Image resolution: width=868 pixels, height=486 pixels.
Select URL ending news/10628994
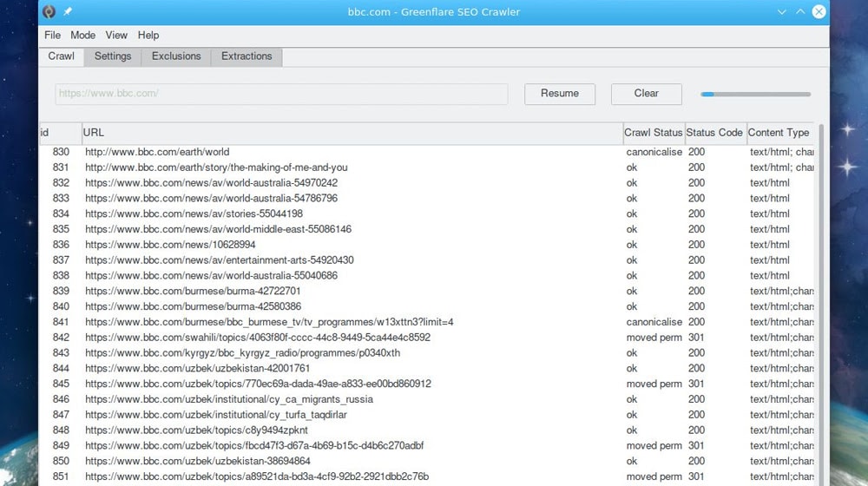pyautogui.click(x=170, y=246)
